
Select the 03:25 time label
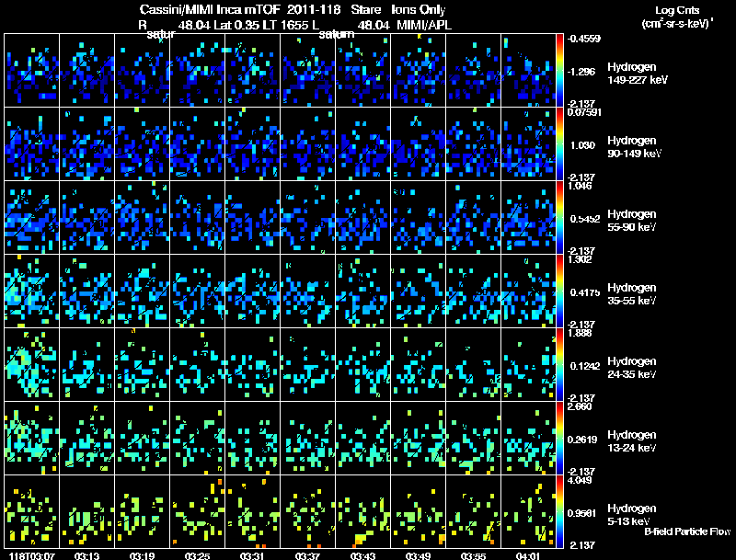[197, 556]
